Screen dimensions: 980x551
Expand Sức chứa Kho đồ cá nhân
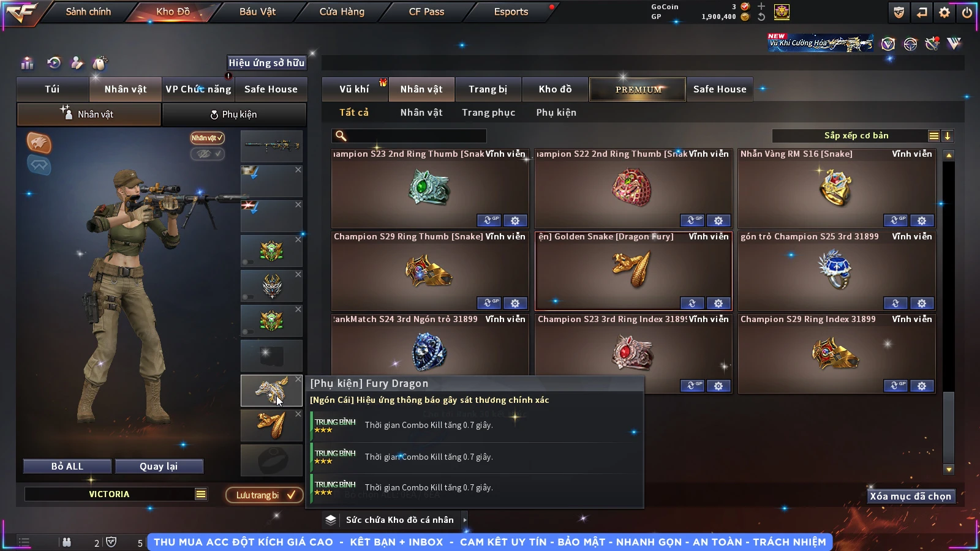pyautogui.click(x=466, y=520)
